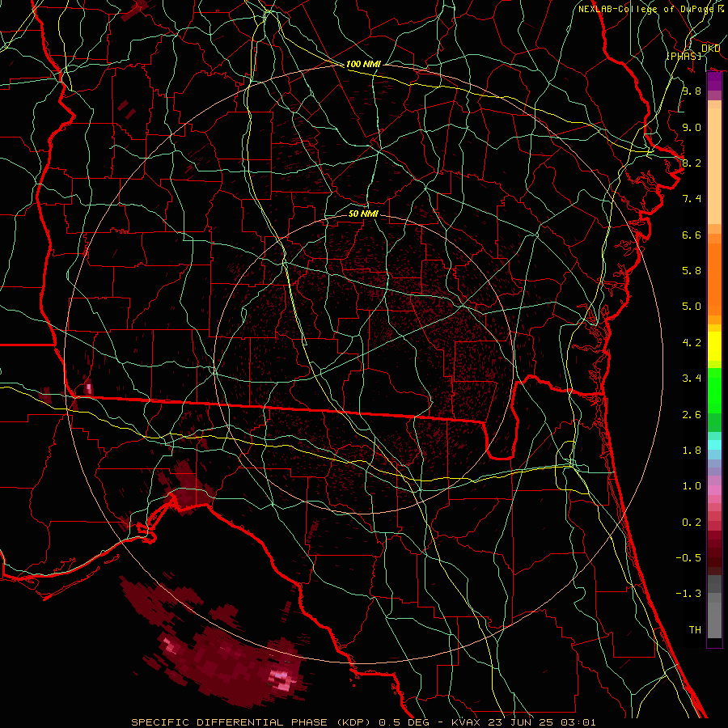This screenshot has height=728, width=728.
Task: Select the bright green segment of the color scale
Action: 714,390
